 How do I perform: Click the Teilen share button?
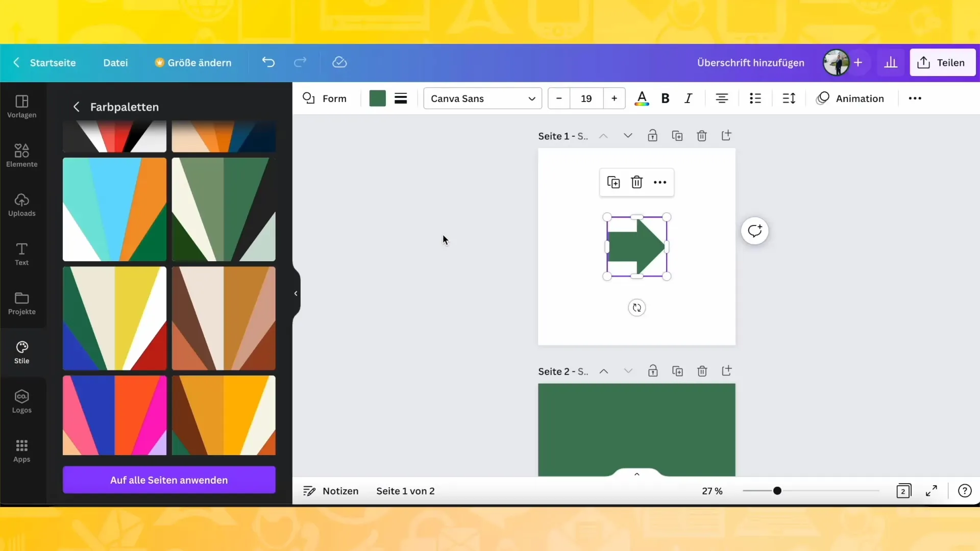[942, 62]
